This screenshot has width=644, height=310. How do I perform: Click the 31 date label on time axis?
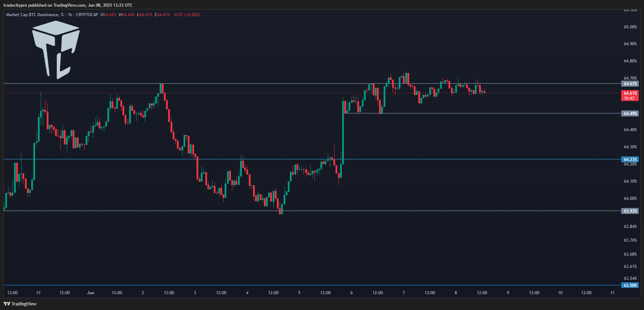click(39, 293)
